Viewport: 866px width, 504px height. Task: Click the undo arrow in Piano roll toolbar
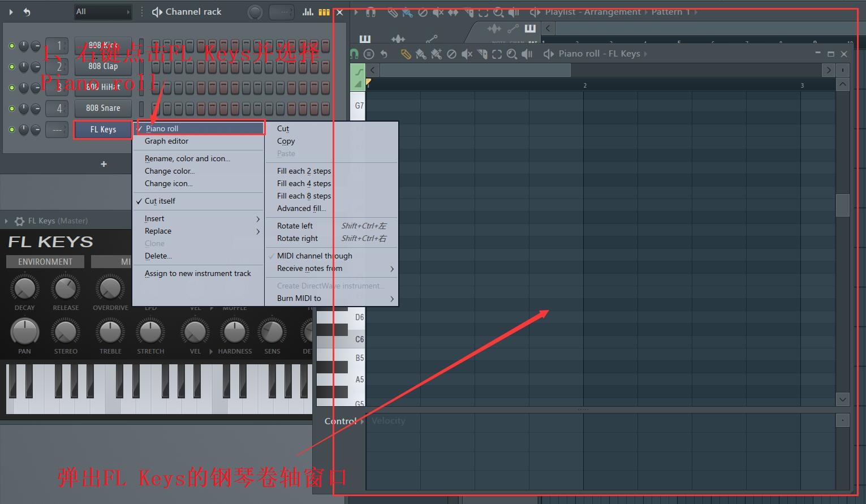[384, 54]
